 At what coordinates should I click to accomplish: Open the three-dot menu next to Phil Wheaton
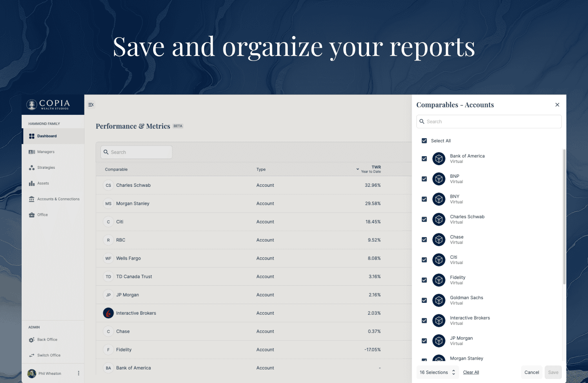tap(79, 373)
